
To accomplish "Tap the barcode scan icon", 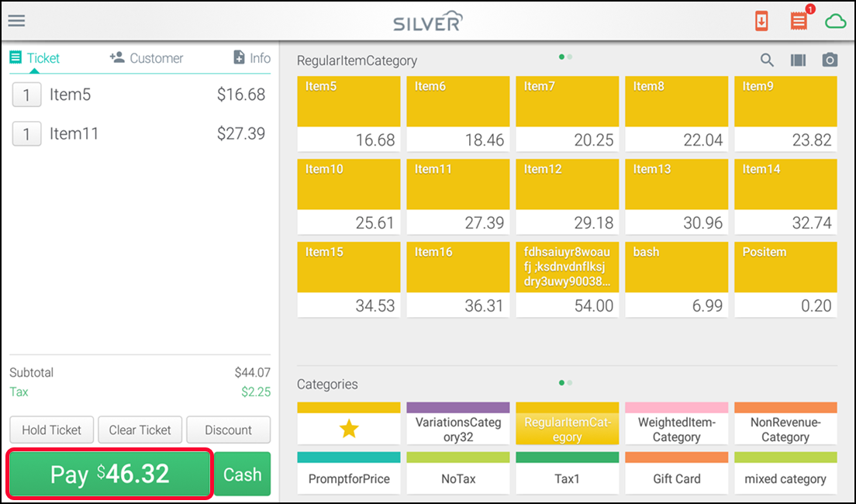I will tap(798, 60).
